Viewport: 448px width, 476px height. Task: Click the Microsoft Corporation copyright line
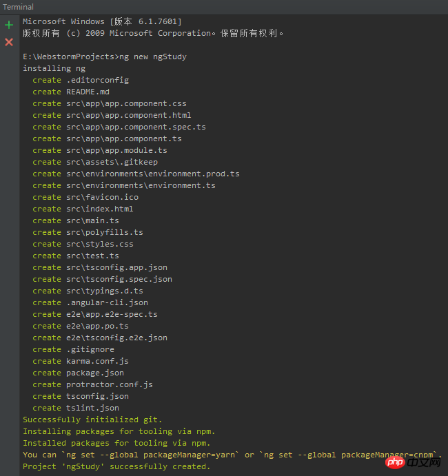pos(153,33)
